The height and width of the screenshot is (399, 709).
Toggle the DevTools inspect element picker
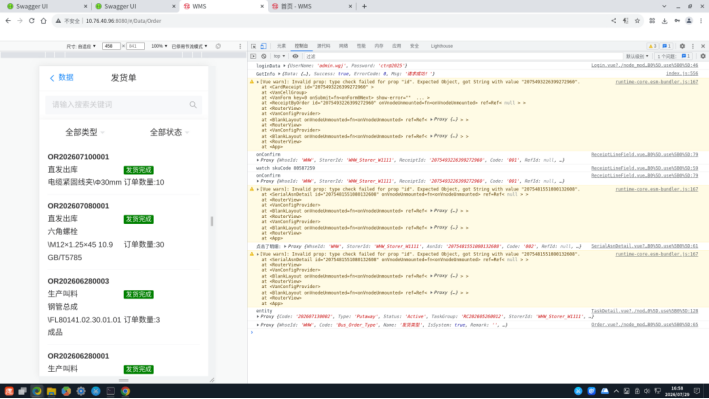254,46
